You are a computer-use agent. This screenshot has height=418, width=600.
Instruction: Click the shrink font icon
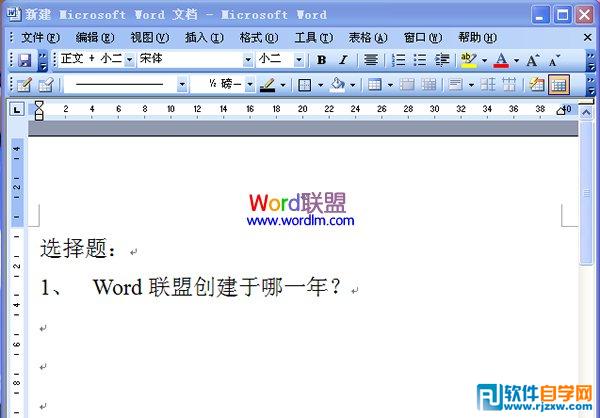pyautogui.click(x=554, y=60)
